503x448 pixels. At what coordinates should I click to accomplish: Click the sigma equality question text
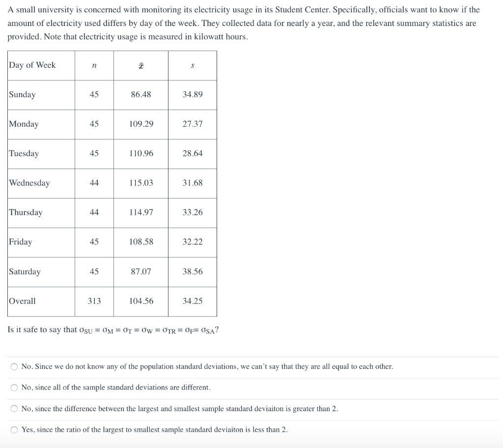(113, 330)
